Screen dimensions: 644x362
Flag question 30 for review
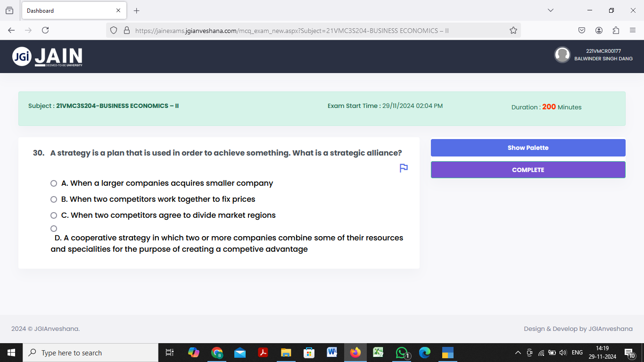403,168
